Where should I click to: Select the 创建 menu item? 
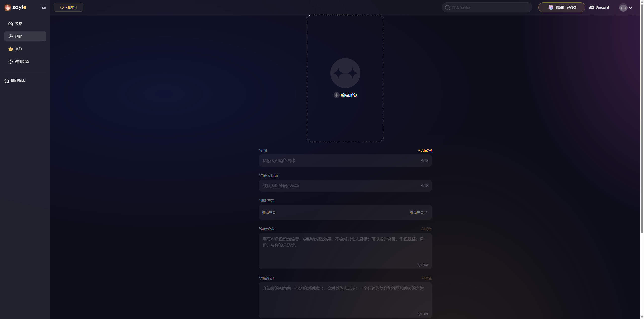click(25, 36)
